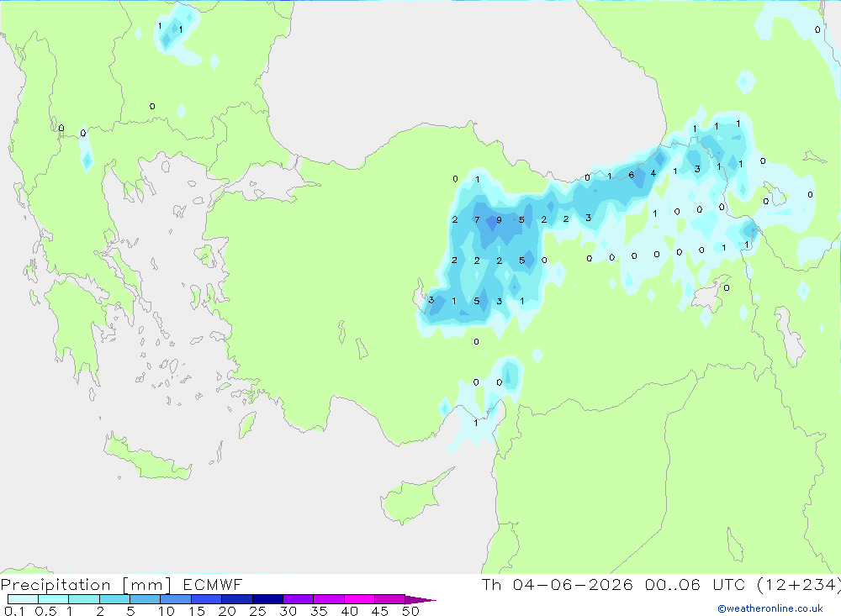Click the 'ECMWF' model label
The width and height of the screenshot is (841, 616).
[x=213, y=584]
